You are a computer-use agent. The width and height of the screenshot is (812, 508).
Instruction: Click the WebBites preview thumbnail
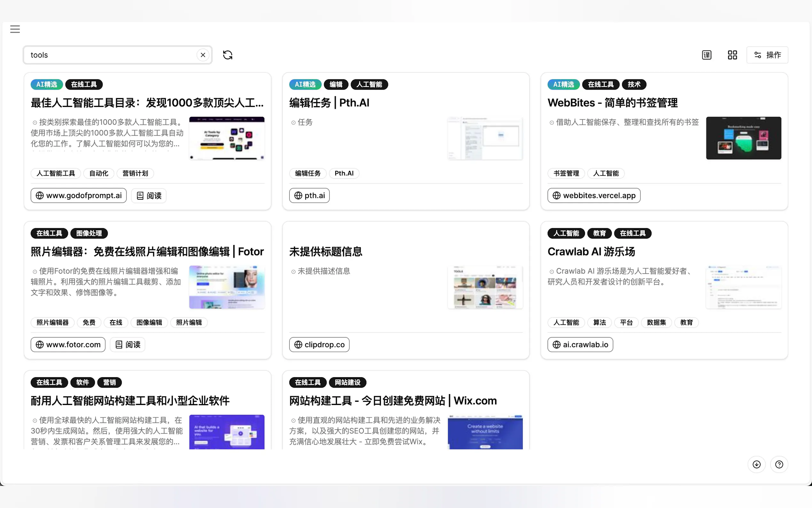tap(743, 138)
